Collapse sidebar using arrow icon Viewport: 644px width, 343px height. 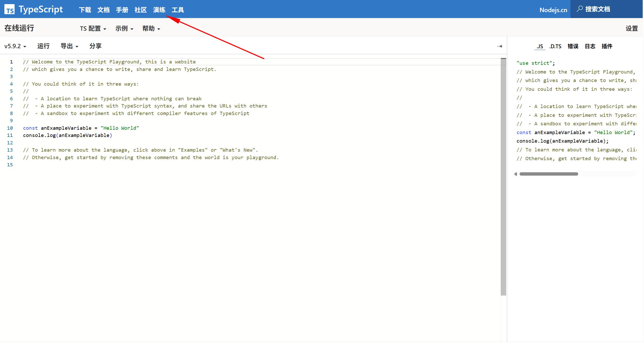coord(499,46)
